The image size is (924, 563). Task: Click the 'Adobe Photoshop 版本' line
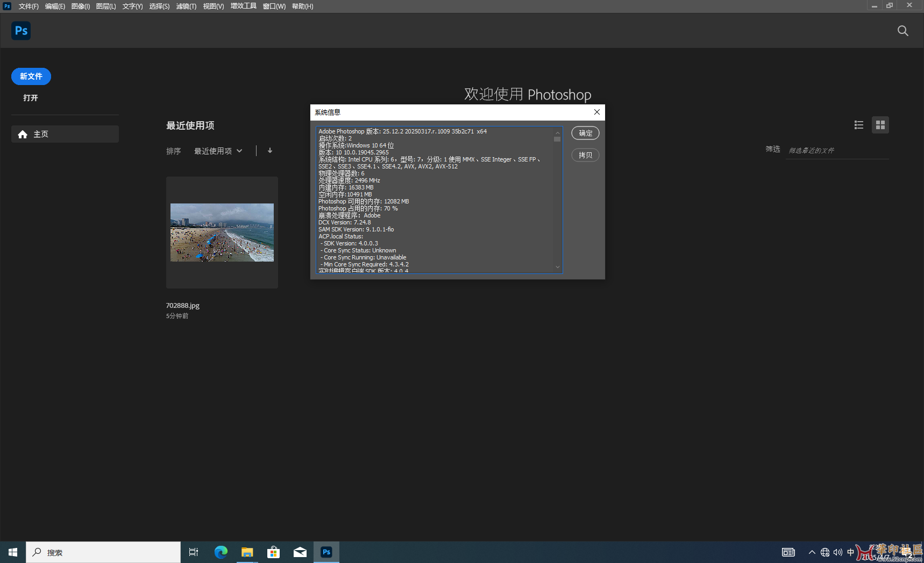(402, 131)
